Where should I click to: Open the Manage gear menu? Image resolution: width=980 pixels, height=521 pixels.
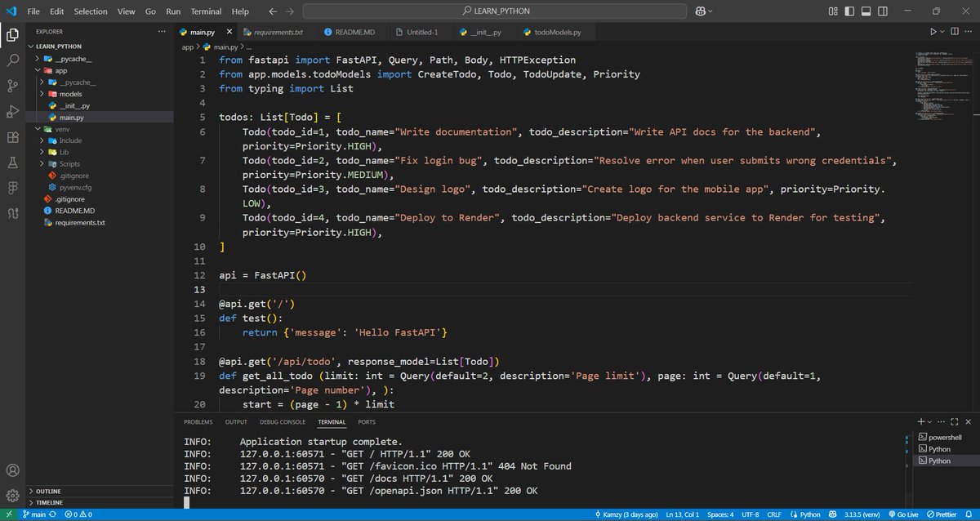point(12,496)
